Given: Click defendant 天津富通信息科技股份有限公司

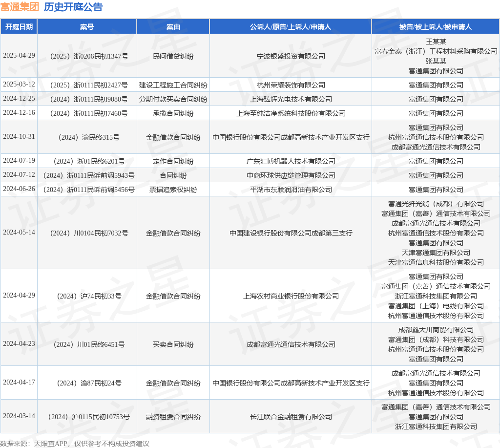Looking at the screenshot, I should (x=436, y=262).
